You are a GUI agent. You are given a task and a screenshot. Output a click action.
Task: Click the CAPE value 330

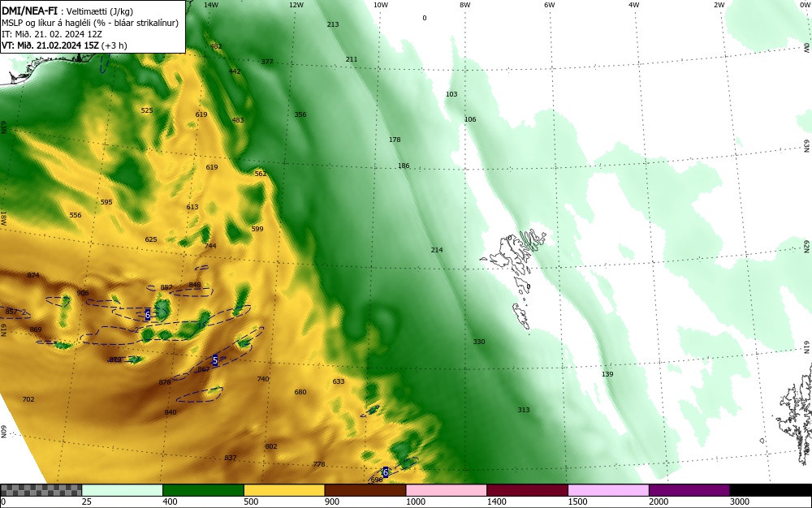[479, 342]
